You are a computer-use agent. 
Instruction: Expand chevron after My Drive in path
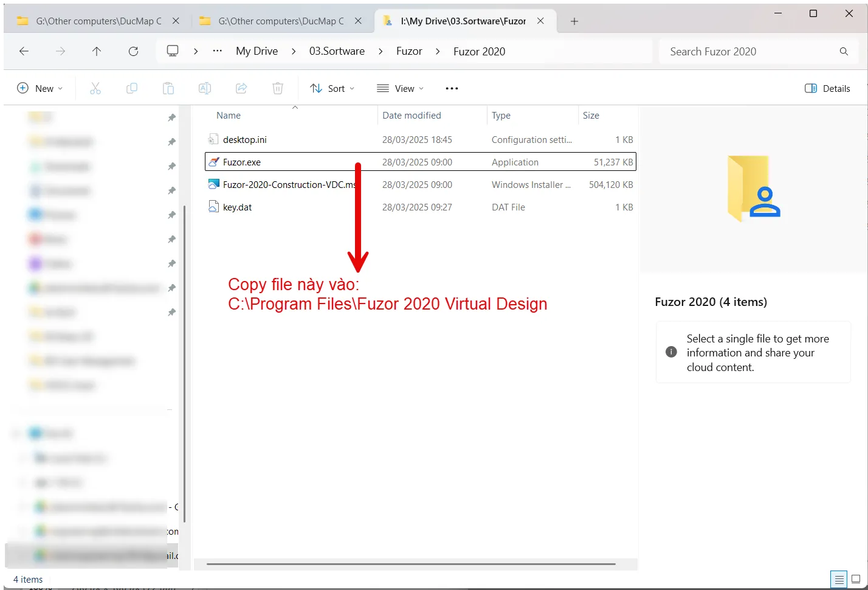(294, 52)
